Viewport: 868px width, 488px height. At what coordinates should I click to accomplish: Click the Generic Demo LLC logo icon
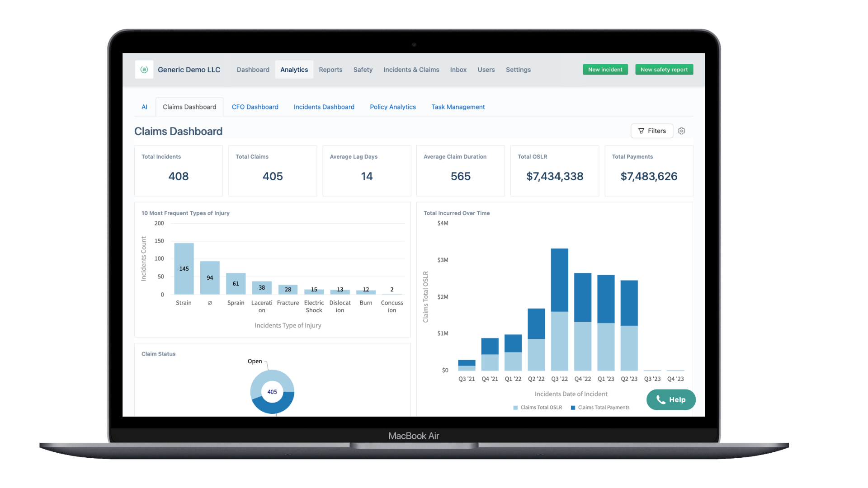[x=144, y=70]
